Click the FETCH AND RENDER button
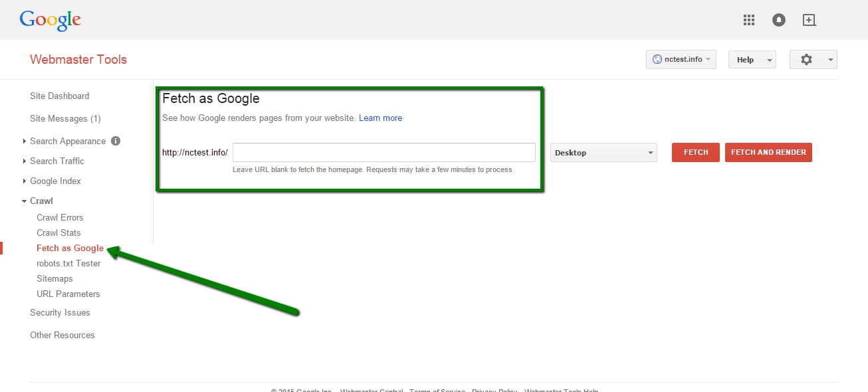Screen dimensions: 868x392 tap(768, 152)
